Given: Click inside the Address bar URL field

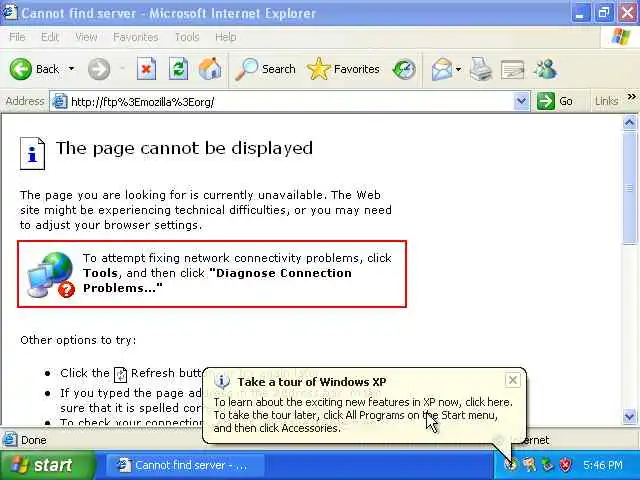Looking at the screenshot, I should point(290,102).
